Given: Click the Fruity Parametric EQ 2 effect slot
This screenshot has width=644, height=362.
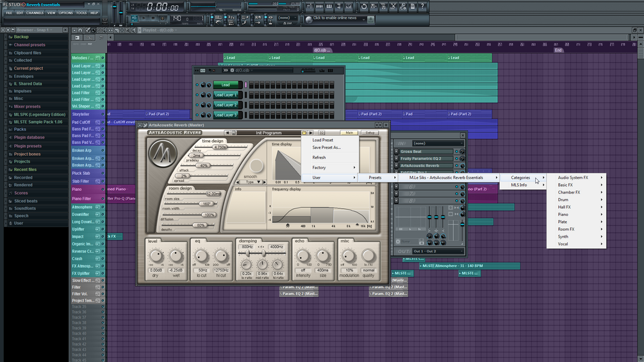Looking at the screenshot, I should tap(426, 158).
